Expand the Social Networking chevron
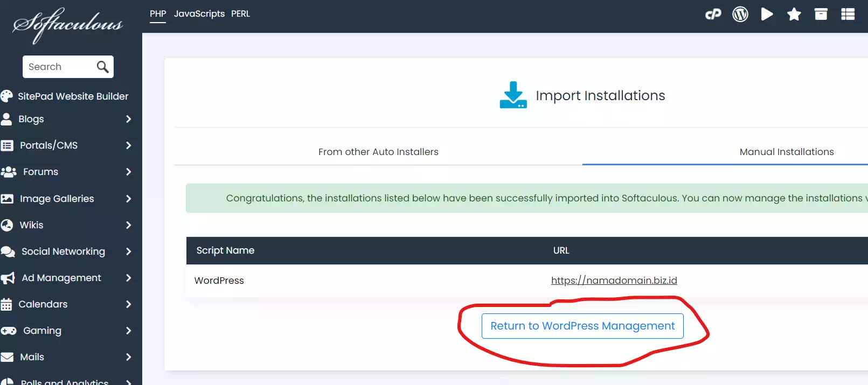Image resolution: width=868 pixels, height=385 pixels. [128, 251]
